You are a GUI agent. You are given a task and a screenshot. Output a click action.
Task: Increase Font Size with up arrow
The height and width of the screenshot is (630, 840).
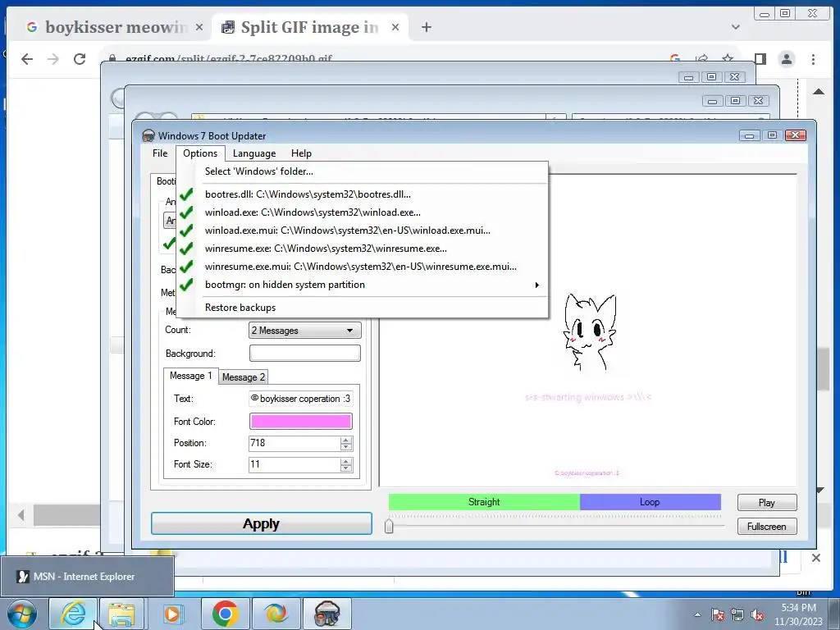click(x=346, y=461)
